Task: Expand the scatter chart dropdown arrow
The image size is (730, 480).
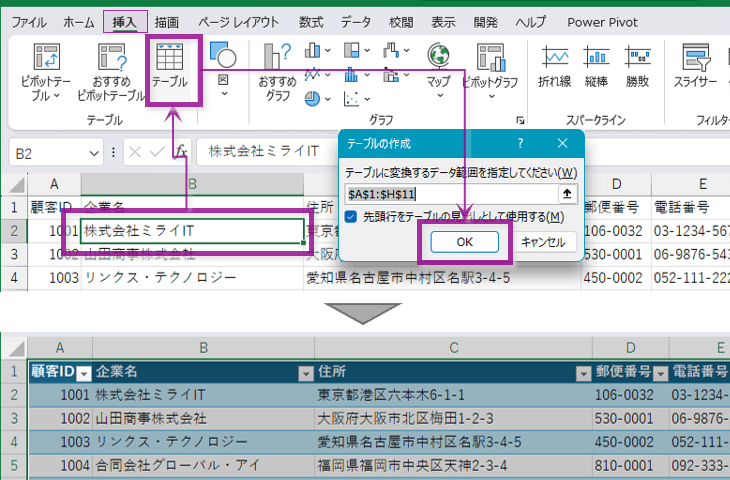Action: (367, 99)
